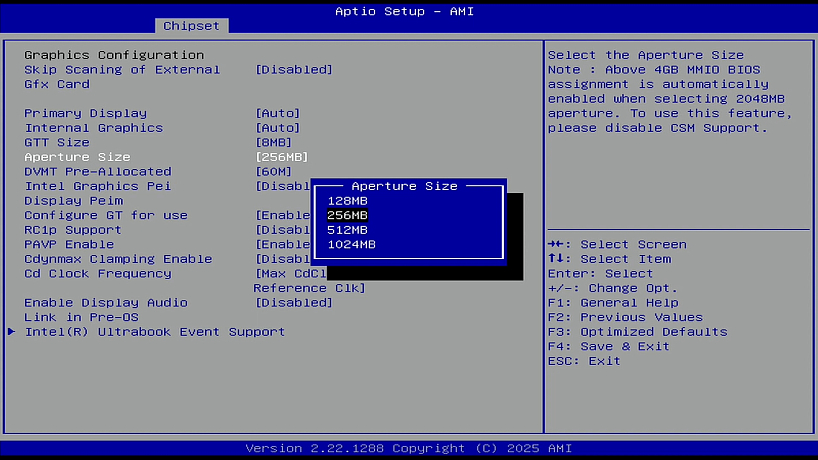Toggle Skip Scaning of External Gfx Card value
The width and height of the screenshot is (818, 460).
click(294, 70)
